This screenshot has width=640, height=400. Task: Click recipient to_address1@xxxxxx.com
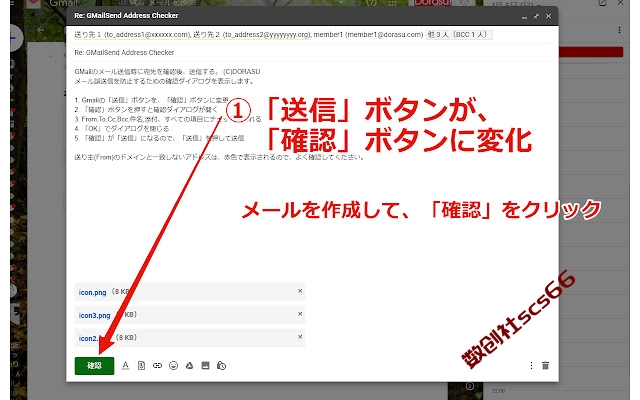133,35
